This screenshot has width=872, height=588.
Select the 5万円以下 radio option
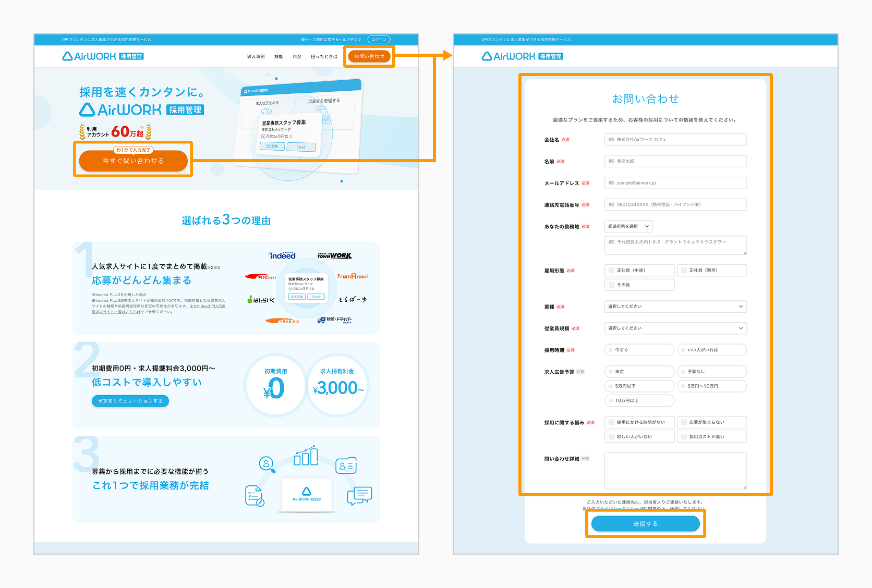pos(639,386)
